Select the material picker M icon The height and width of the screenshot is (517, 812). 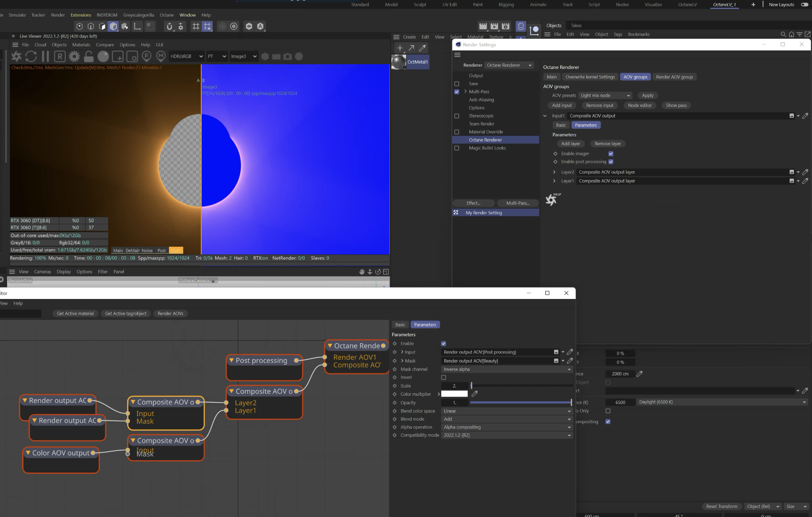[161, 56]
